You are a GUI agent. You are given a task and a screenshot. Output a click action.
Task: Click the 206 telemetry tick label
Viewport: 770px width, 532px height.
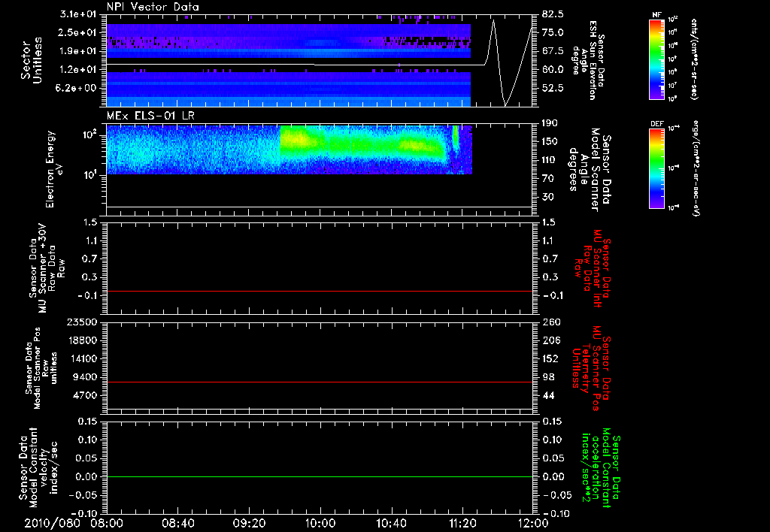point(550,340)
